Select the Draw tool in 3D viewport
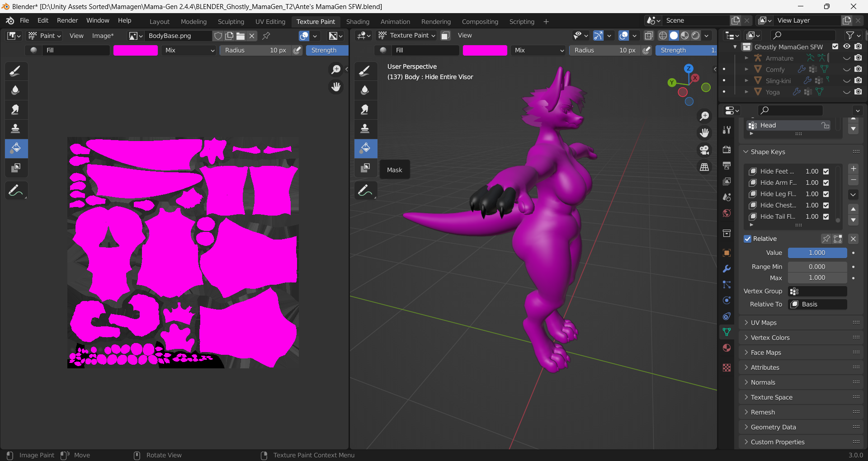 [x=365, y=71]
